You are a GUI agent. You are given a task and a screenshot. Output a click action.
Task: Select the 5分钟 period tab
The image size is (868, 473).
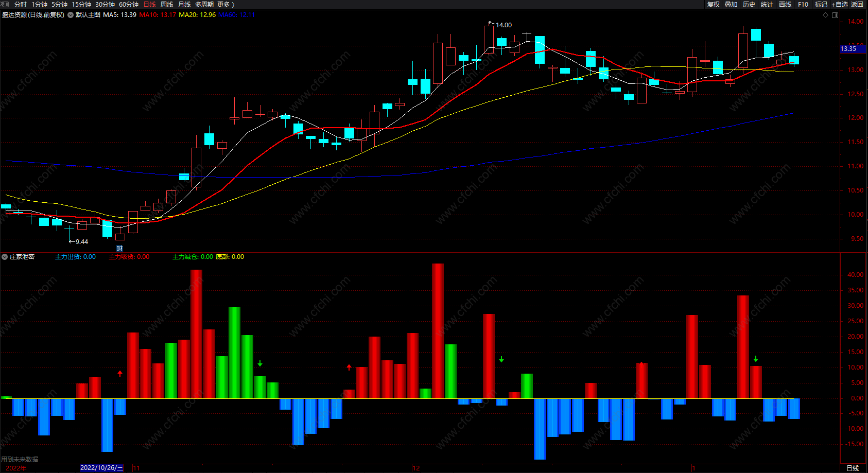pyautogui.click(x=59, y=4)
